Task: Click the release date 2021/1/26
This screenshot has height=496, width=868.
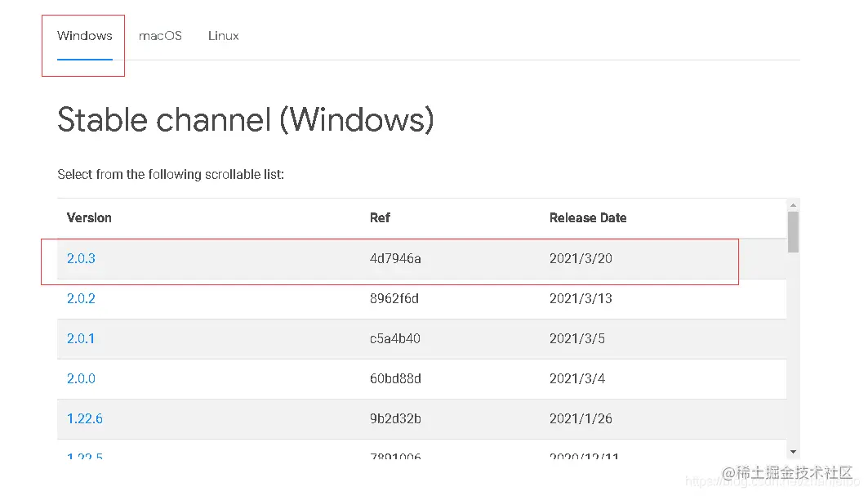Action: tap(581, 418)
